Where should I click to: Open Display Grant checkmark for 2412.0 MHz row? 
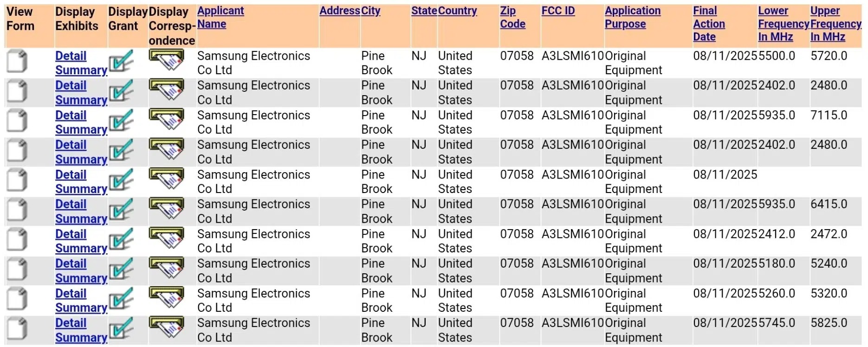coord(122,239)
